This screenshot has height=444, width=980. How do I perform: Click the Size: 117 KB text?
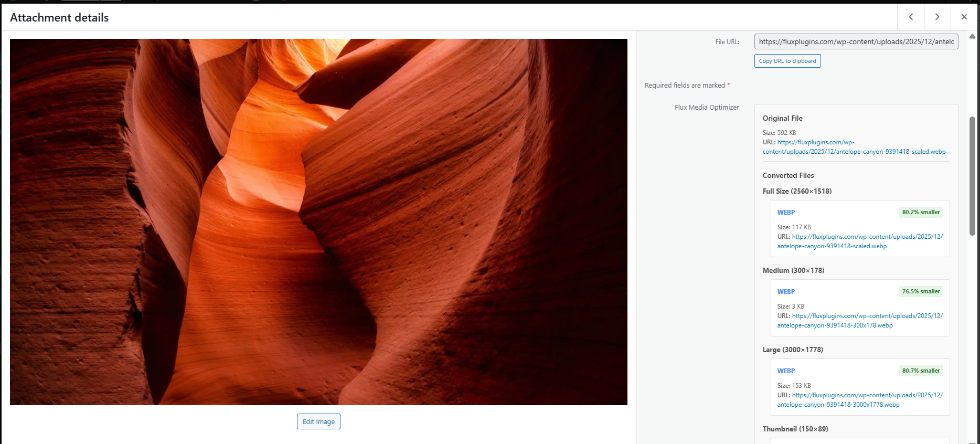click(x=794, y=227)
